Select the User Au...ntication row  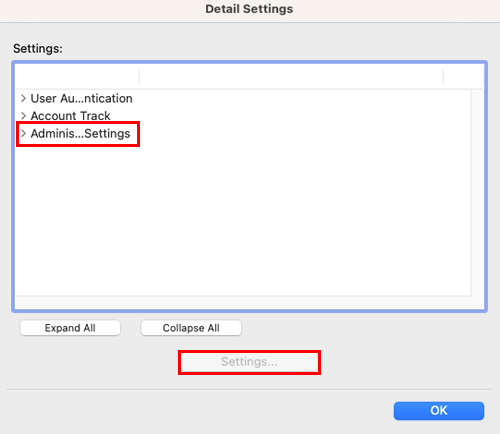tap(243, 98)
